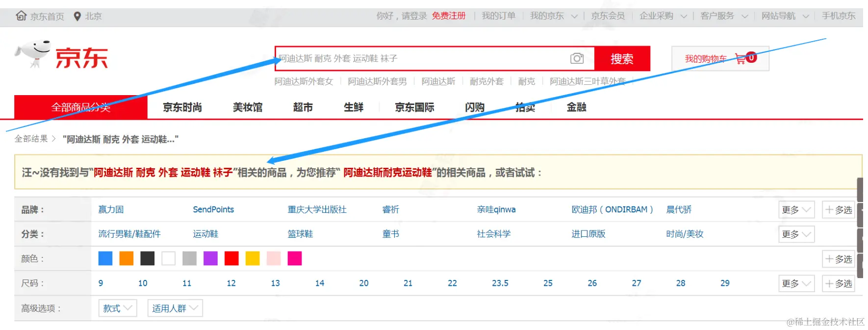Select the hot pink color swatch
868x330 pixels.
tap(295, 258)
